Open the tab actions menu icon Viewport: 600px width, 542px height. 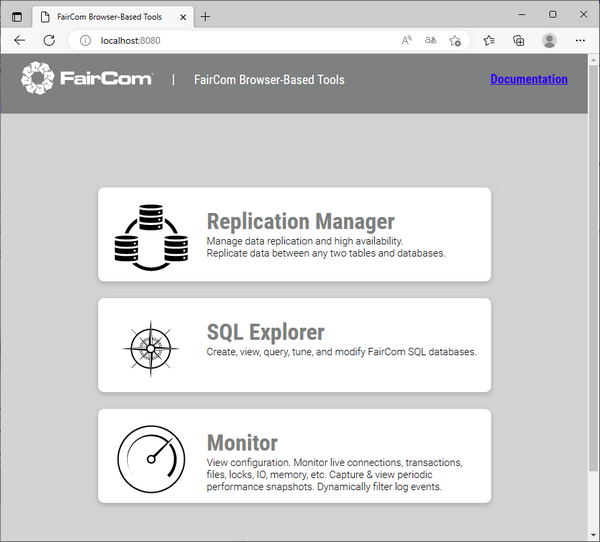tap(17, 17)
